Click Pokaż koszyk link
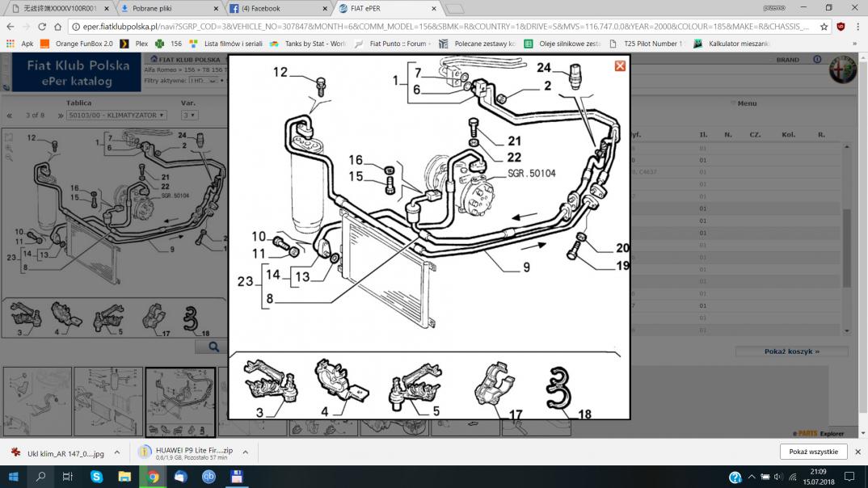Image resolution: width=868 pixels, height=488 pixels. 791,351
